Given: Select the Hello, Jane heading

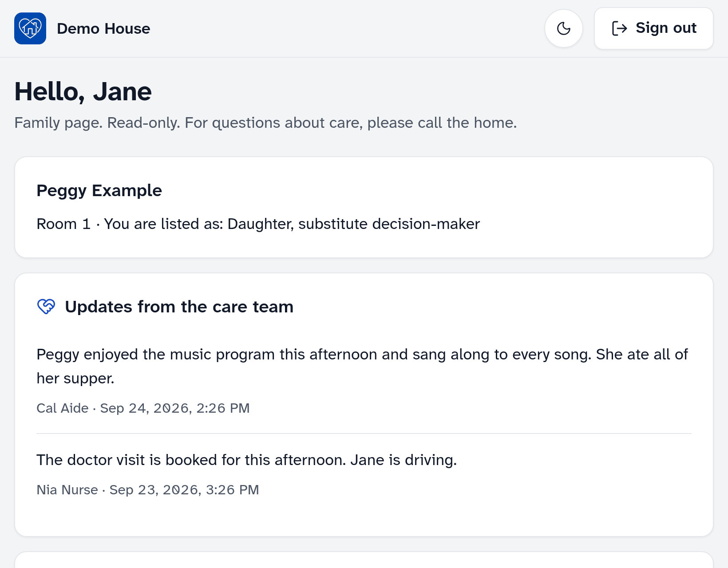Looking at the screenshot, I should click(83, 92).
